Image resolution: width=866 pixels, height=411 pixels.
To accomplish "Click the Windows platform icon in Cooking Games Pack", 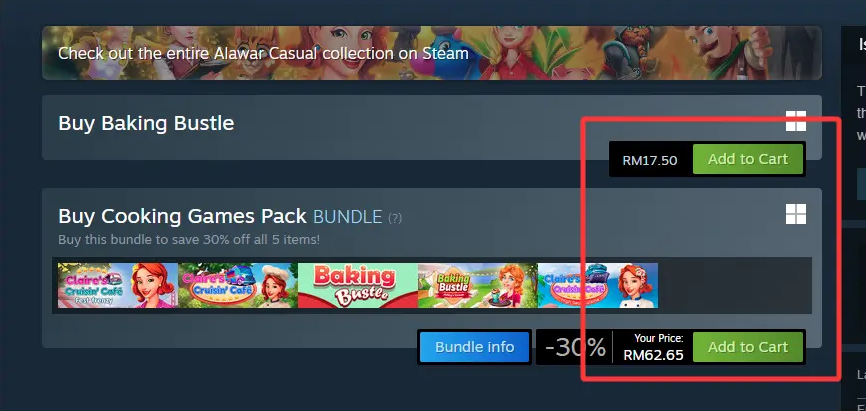I will (x=796, y=214).
